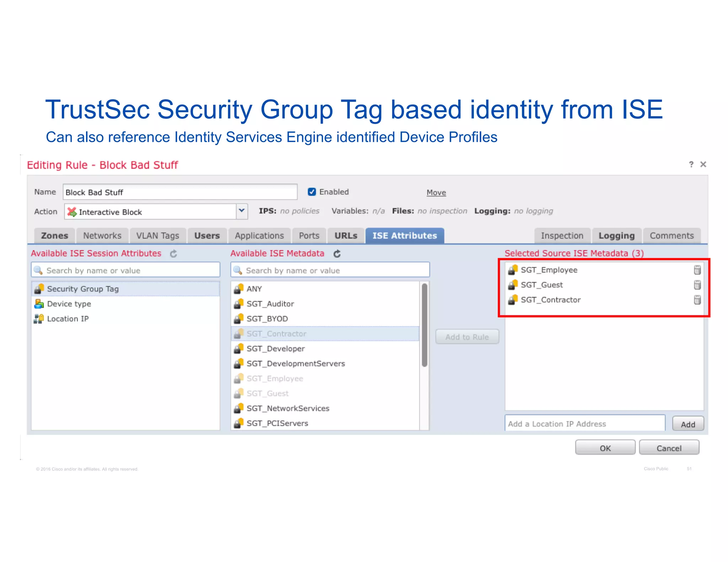Click the SGT_NetworkServices tag icon

(x=239, y=408)
